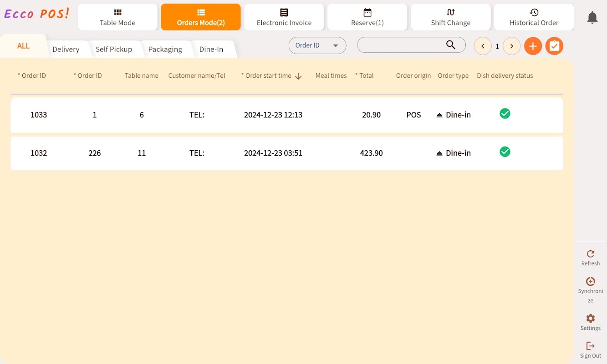Viewport: 607px width, 364px height.
Task: Click the magnifier search icon
Action: [x=451, y=45]
